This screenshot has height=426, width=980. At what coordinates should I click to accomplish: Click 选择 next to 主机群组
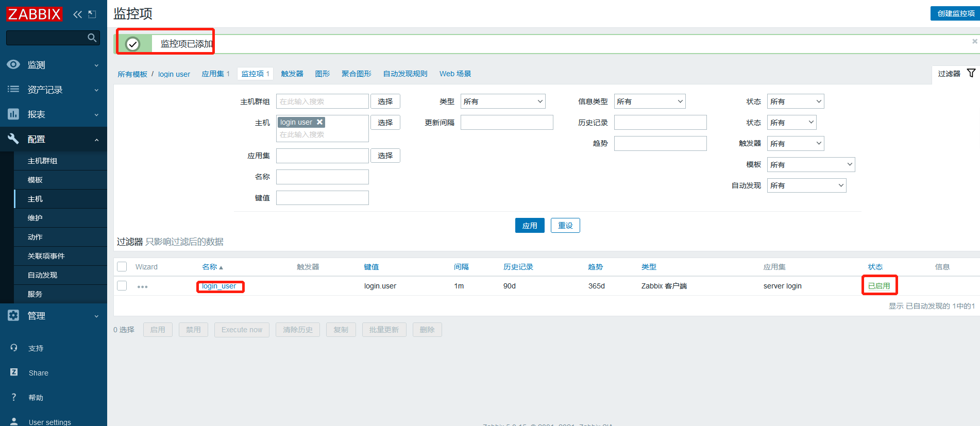click(385, 101)
